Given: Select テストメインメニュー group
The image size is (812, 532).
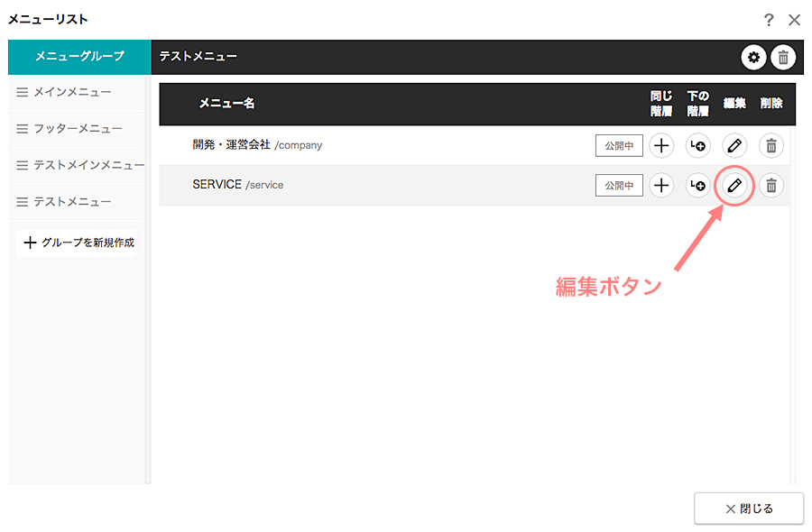Looking at the screenshot, I should [77, 166].
